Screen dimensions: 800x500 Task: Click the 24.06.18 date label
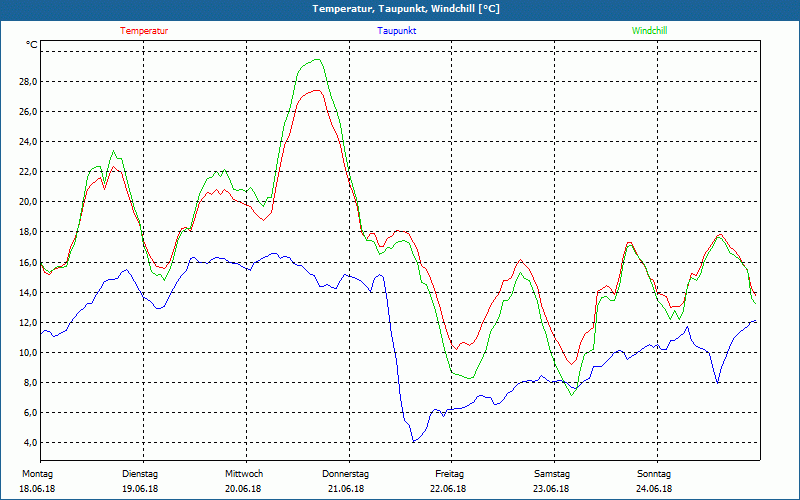pyautogui.click(x=655, y=489)
